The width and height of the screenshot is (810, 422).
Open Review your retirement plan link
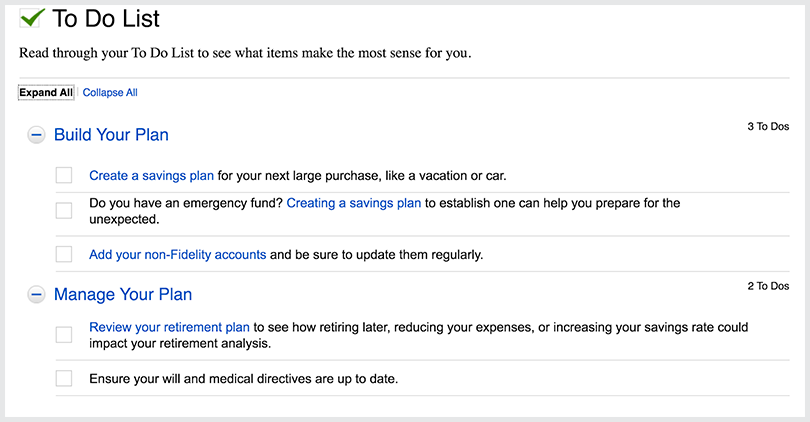(169, 327)
